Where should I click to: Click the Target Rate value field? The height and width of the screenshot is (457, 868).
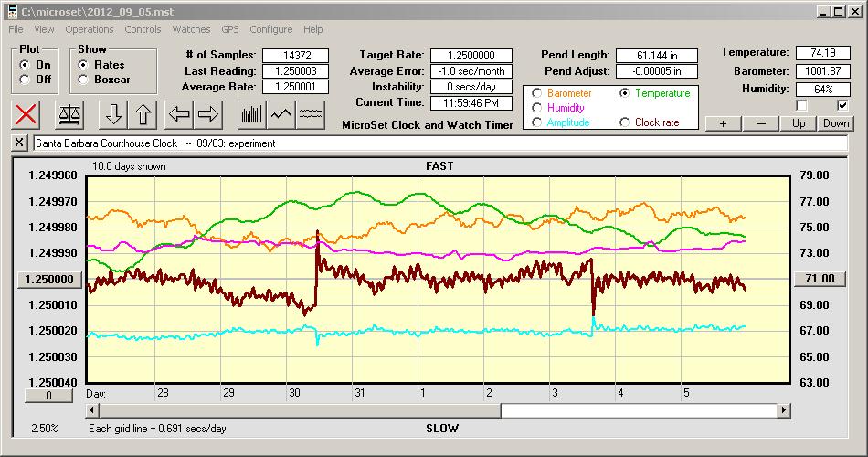[x=471, y=56]
